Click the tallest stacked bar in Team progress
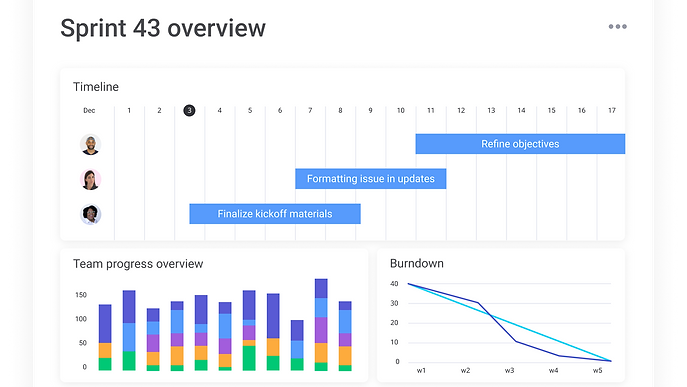 point(321,325)
